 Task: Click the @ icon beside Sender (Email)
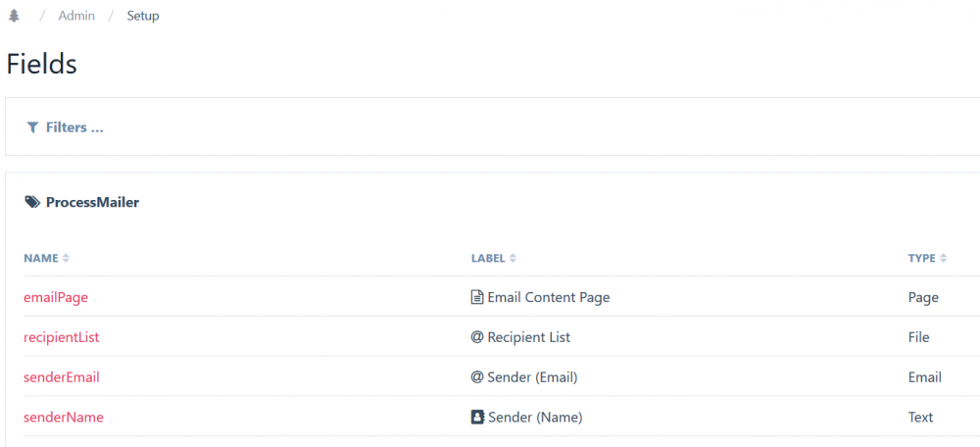click(477, 377)
